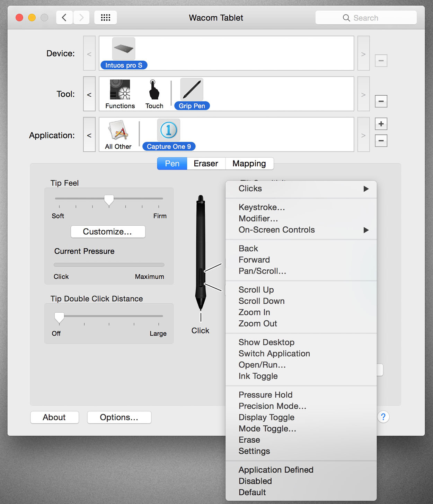
Task: Open the Clicks submenu
Action: (x=301, y=189)
